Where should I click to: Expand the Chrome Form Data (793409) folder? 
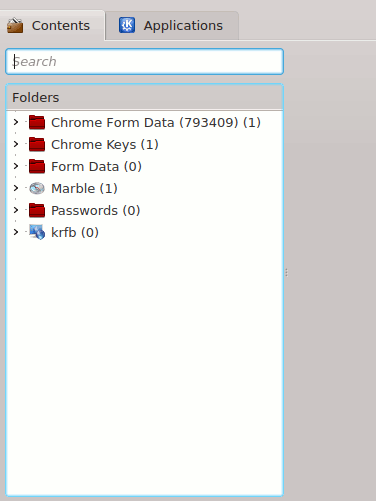click(x=16, y=122)
